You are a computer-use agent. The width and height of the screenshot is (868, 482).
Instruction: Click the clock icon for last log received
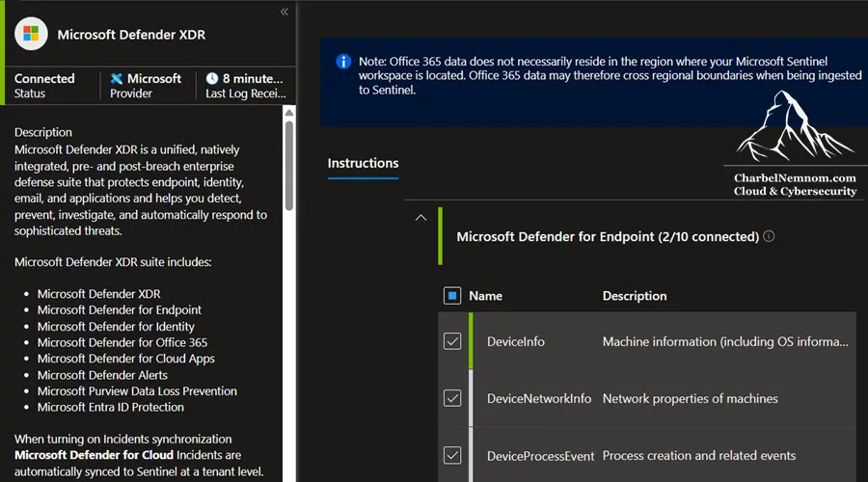click(x=212, y=79)
